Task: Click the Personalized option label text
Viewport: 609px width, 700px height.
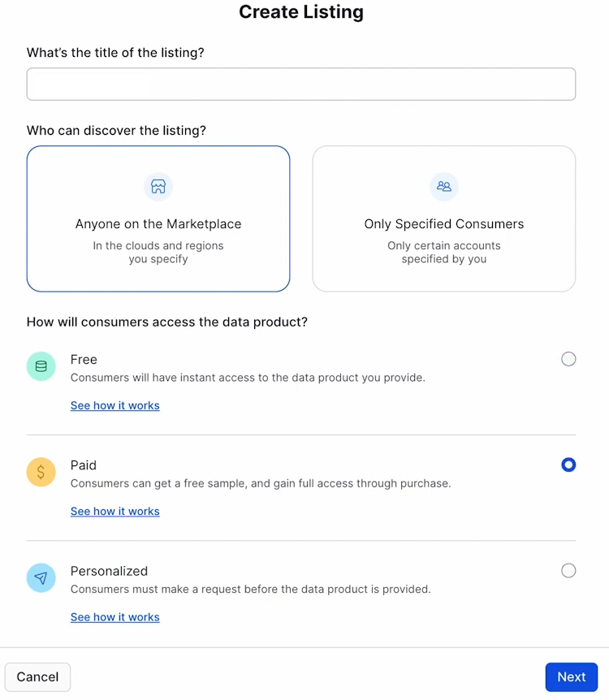Action: tap(109, 571)
